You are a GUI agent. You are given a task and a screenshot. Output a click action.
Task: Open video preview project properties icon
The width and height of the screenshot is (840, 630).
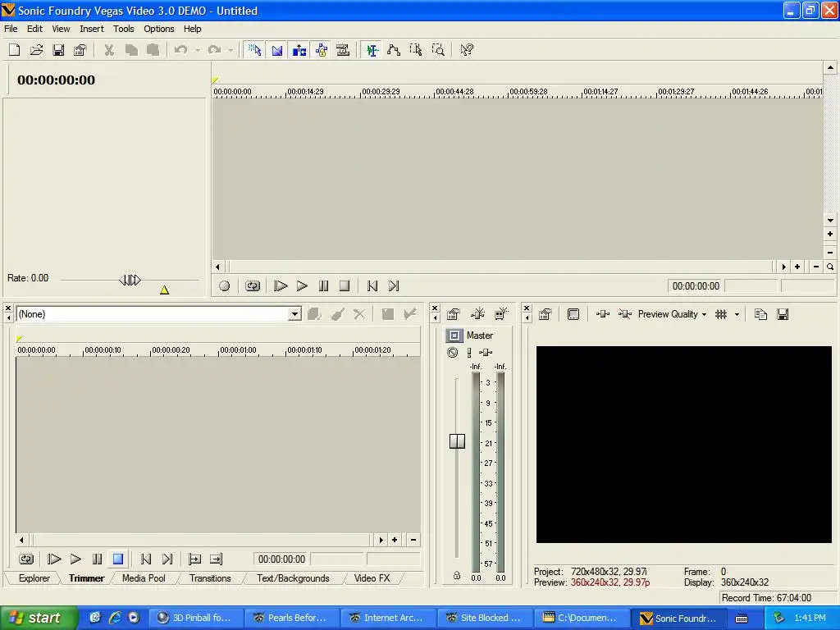coord(546,314)
